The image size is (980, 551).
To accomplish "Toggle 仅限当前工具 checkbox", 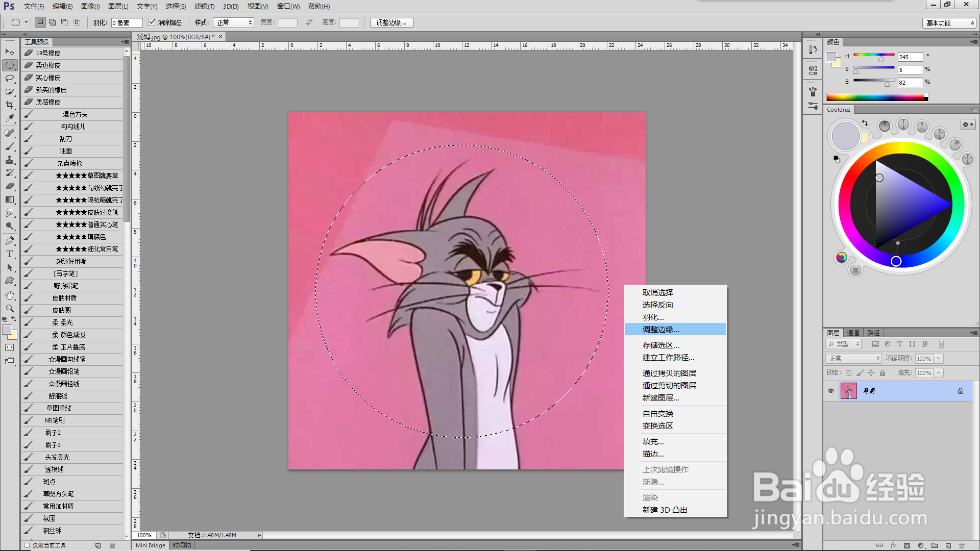I will pyautogui.click(x=28, y=545).
